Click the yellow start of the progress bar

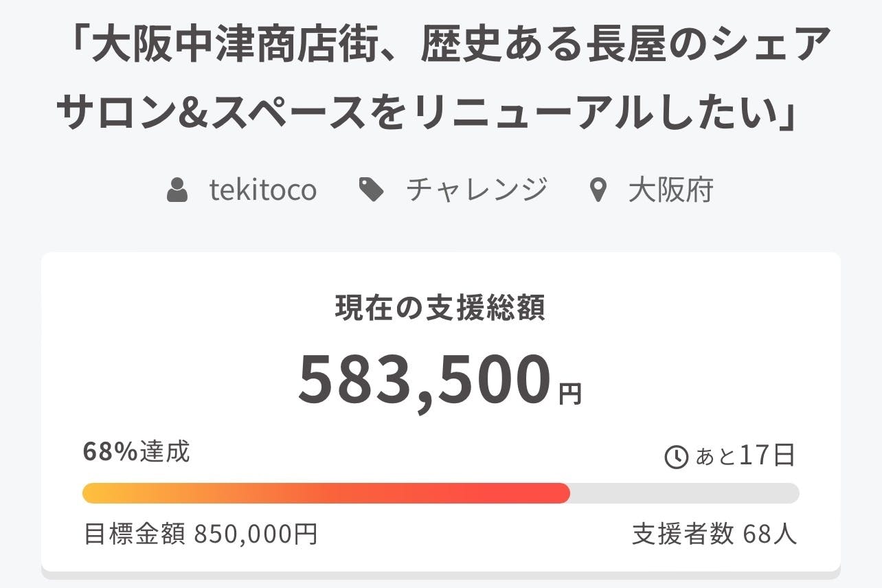click(x=96, y=493)
